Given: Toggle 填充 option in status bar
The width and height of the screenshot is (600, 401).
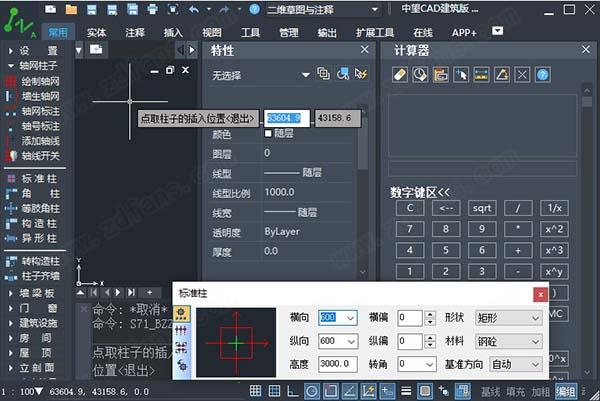Looking at the screenshot, I should 515,392.
